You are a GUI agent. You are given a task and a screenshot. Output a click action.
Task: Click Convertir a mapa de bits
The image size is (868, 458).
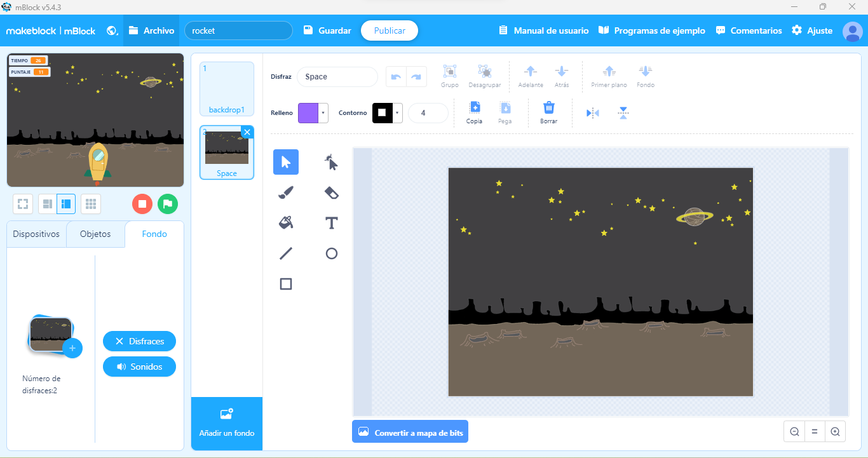pyautogui.click(x=410, y=432)
